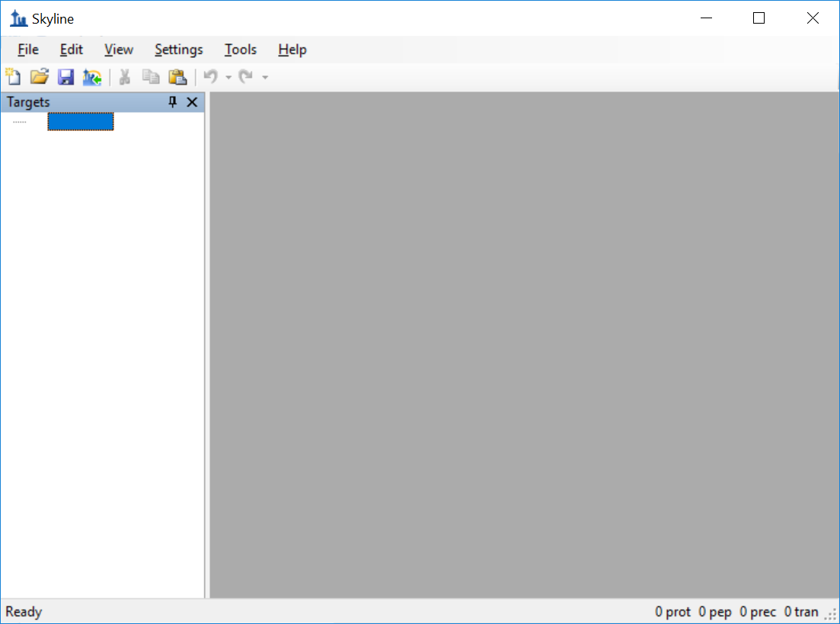Click the Undo arrow icon
This screenshot has height=624, width=840.
(x=211, y=77)
